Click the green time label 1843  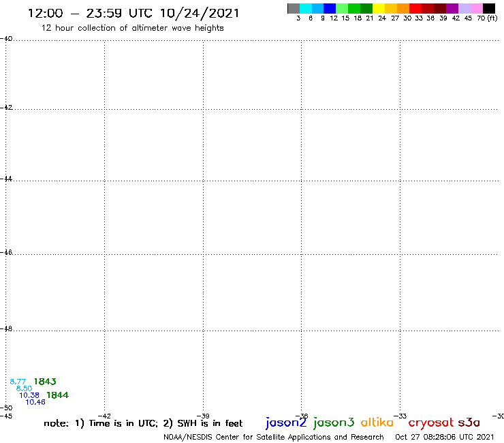tap(45, 381)
